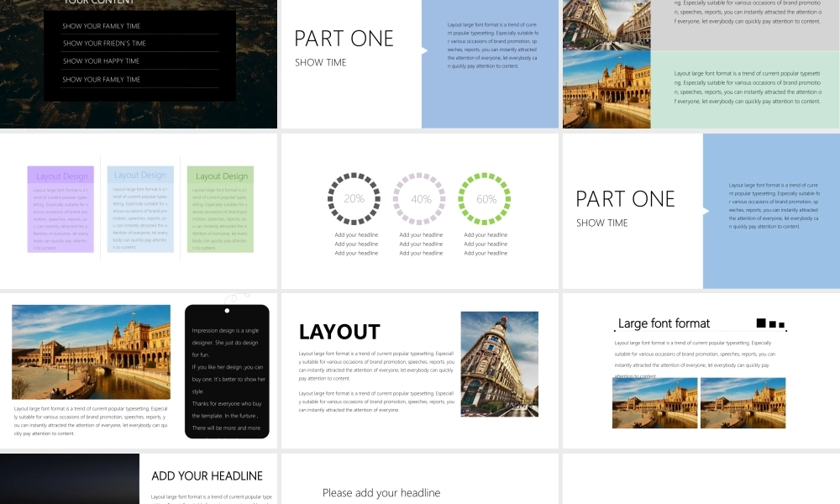
Task: Select the Please add your headline text
Action: pyautogui.click(x=381, y=493)
